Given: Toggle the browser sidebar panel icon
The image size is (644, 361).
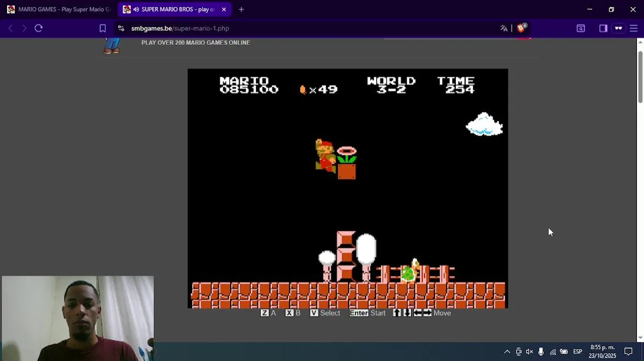Looking at the screenshot, I should [x=603, y=29].
